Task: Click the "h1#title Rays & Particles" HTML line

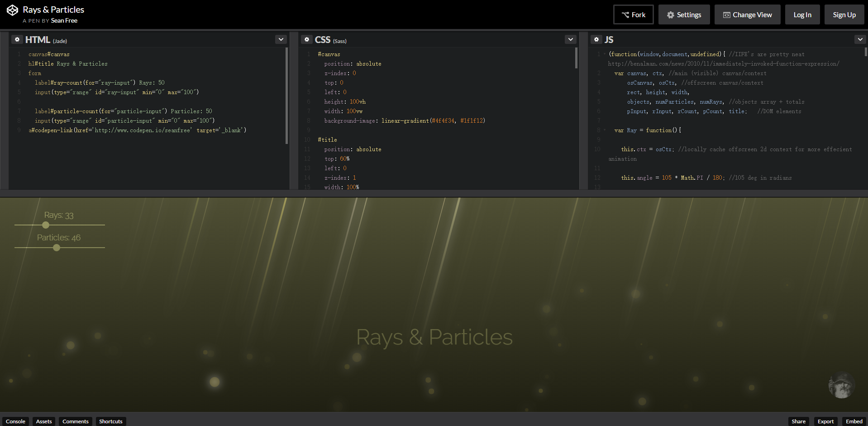Action: click(x=68, y=64)
